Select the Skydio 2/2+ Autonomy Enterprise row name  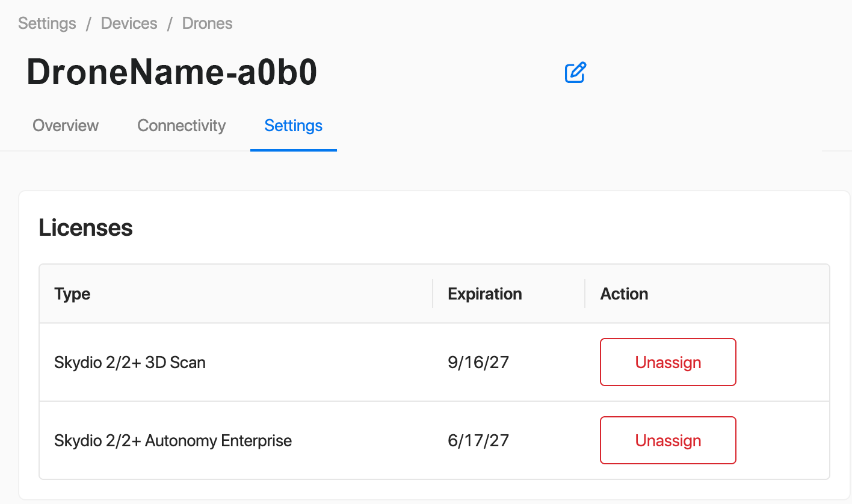pyautogui.click(x=173, y=441)
